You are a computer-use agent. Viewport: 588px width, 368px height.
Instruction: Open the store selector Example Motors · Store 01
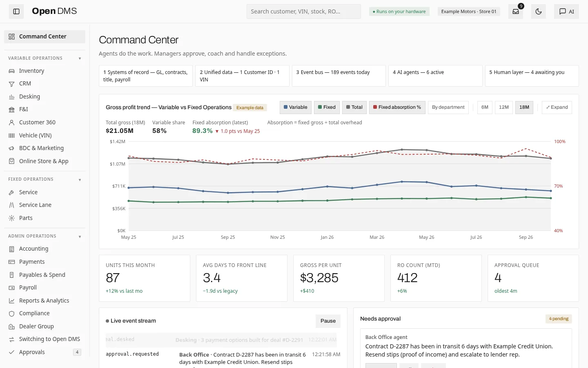tap(469, 11)
